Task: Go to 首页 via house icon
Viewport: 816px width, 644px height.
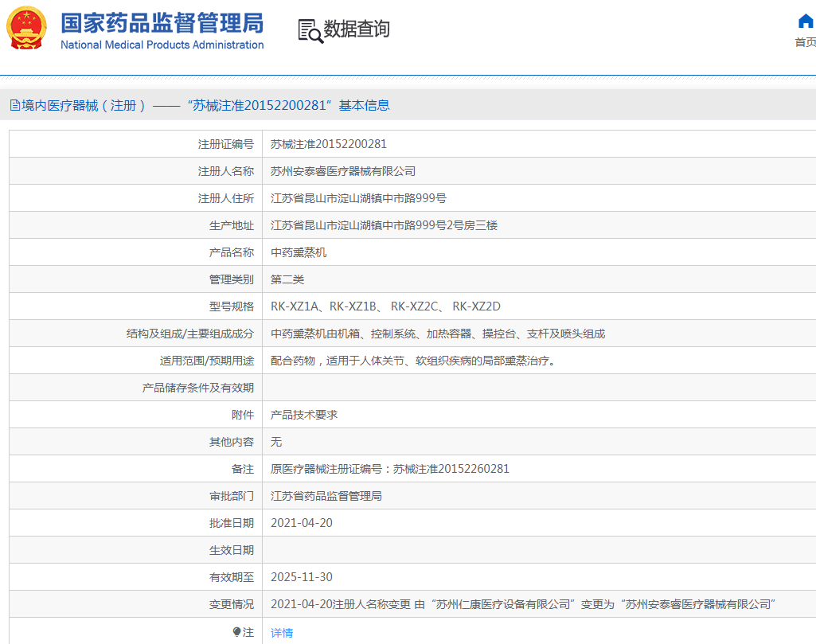Action: click(806, 21)
